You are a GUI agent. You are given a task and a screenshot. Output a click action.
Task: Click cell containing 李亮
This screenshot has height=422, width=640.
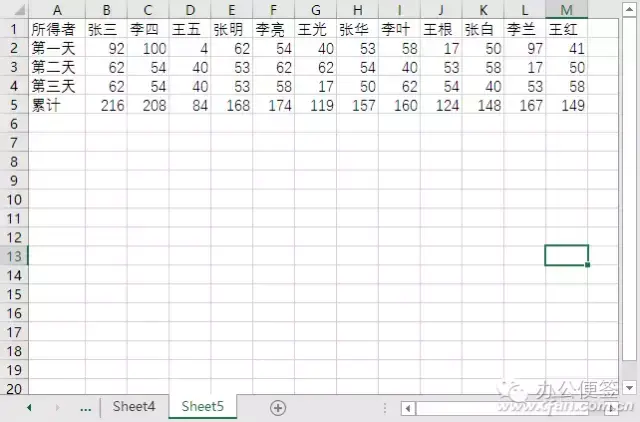(x=273, y=29)
